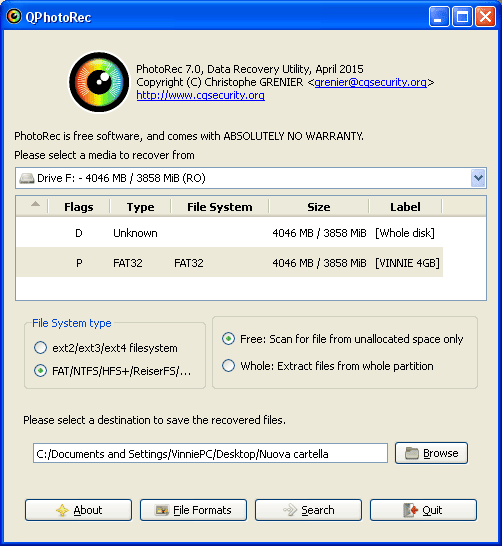This screenshot has width=502, height=546.
Task: Sort partitions by File System column
Action: coord(220,207)
